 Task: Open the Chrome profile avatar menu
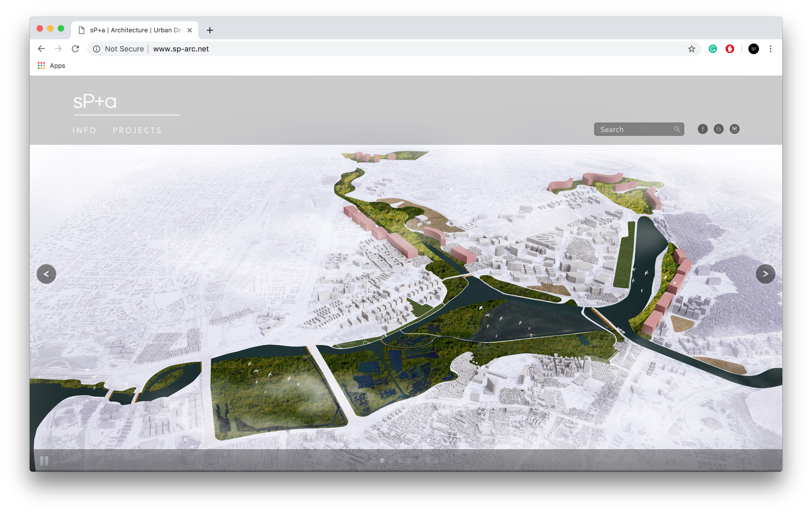[x=753, y=49]
